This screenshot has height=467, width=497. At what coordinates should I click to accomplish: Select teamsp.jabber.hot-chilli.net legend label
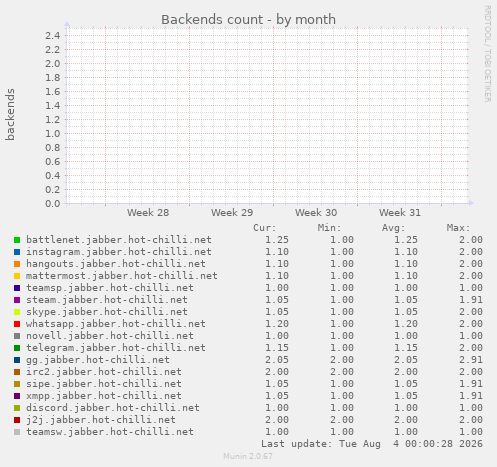coord(110,288)
